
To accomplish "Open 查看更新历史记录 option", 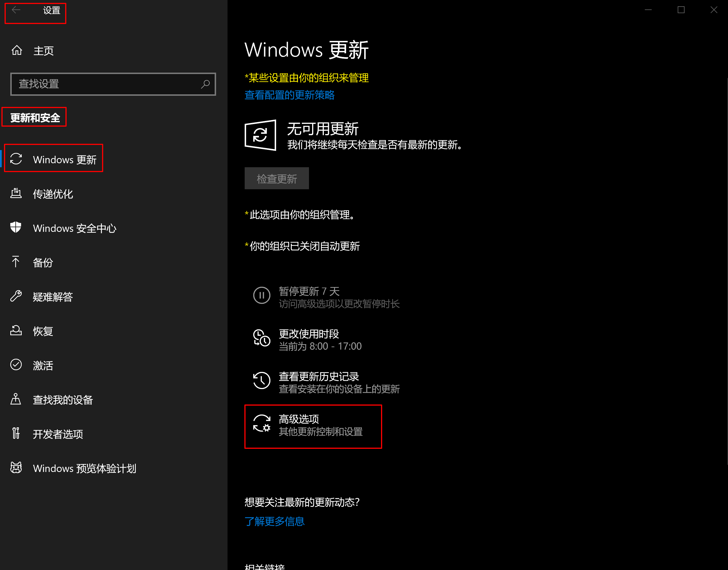I will [x=326, y=382].
